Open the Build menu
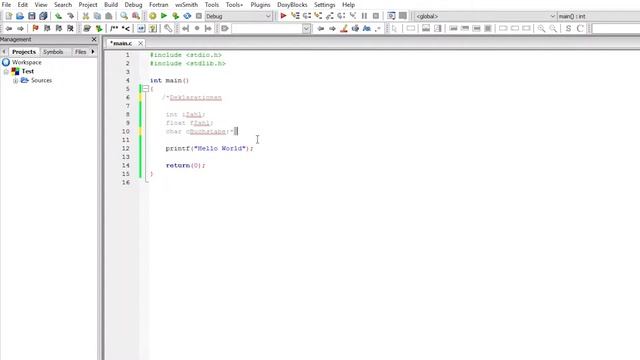This screenshot has height=360, width=640. pyautogui.click(x=111, y=4)
